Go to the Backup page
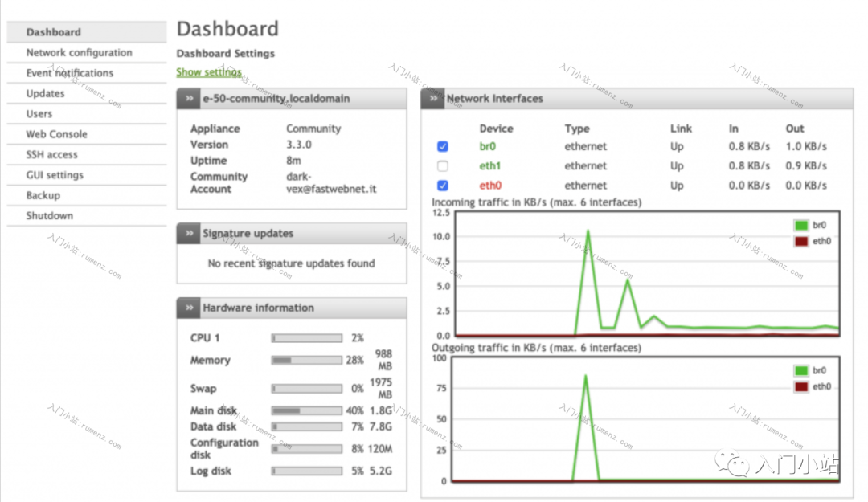868x502 pixels. pyautogui.click(x=86, y=196)
